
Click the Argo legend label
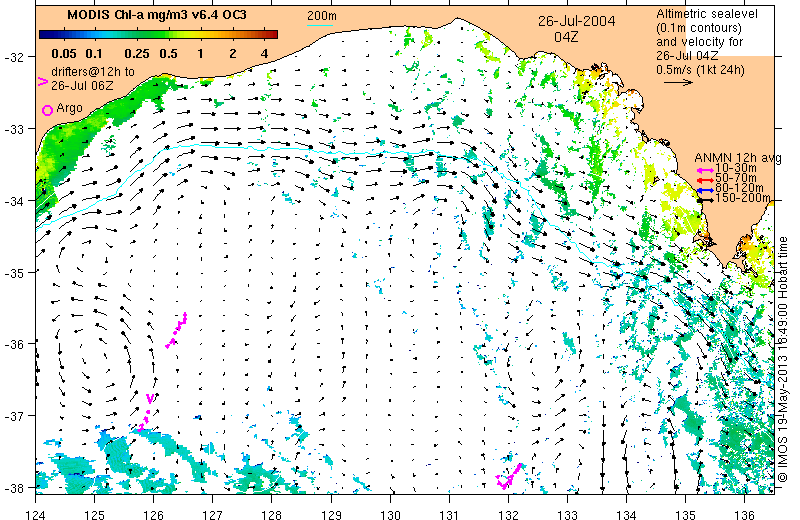(69, 108)
